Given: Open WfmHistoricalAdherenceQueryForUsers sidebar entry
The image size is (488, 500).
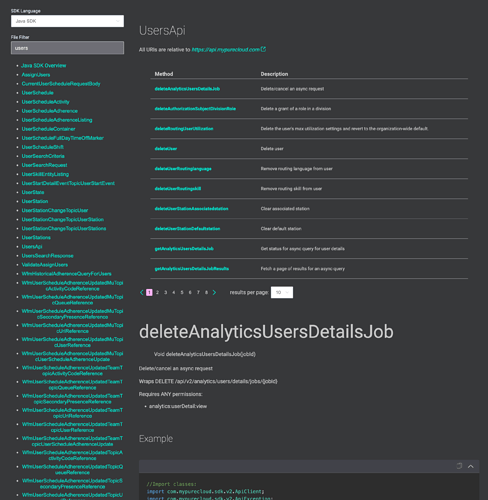Looking at the screenshot, I should [67, 274].
